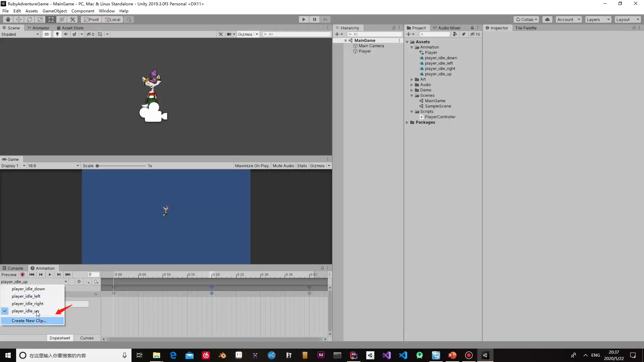Click the Add Event icon in Animation
The width and height of the screenshot is (644, 362).
click(96, 282)
